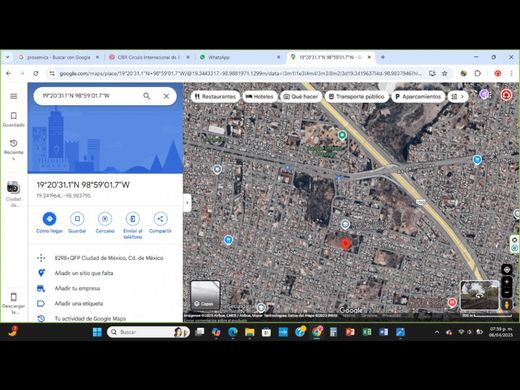This screenshot has height=390, width=520.
Task: Open the tab search dropdown
Action: pyautogui.click(x=7, y=57)
